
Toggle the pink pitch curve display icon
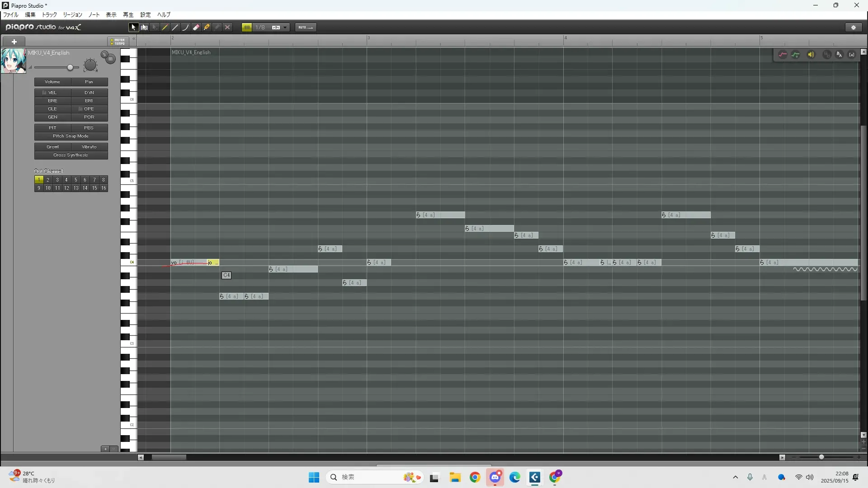tap(783, 55)
